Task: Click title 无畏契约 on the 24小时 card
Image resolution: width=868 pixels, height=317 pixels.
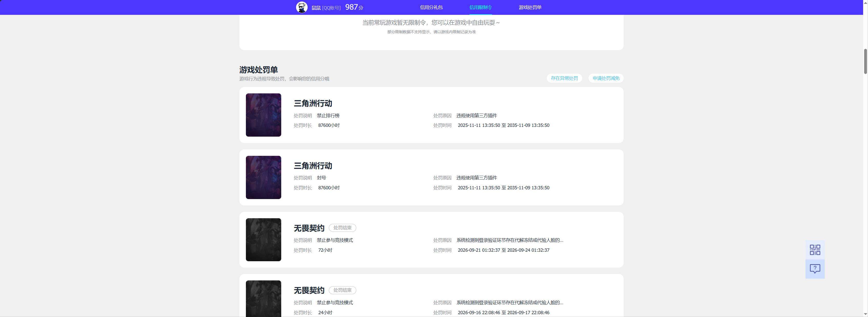Action: (x=309, y=290)
